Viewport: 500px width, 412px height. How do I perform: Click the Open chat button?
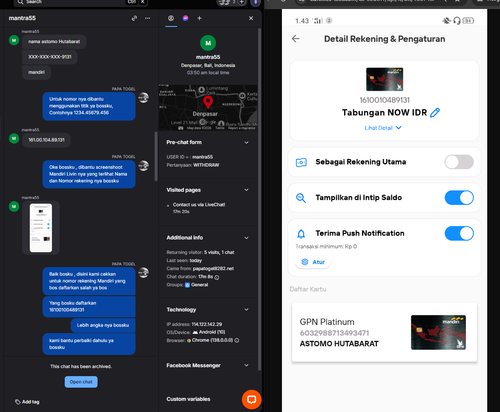(81, 382)
